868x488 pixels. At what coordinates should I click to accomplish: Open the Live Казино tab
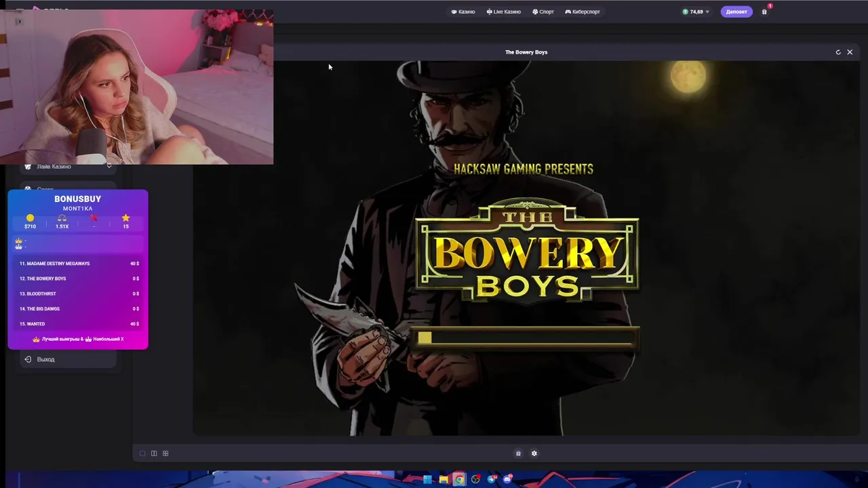504,12
